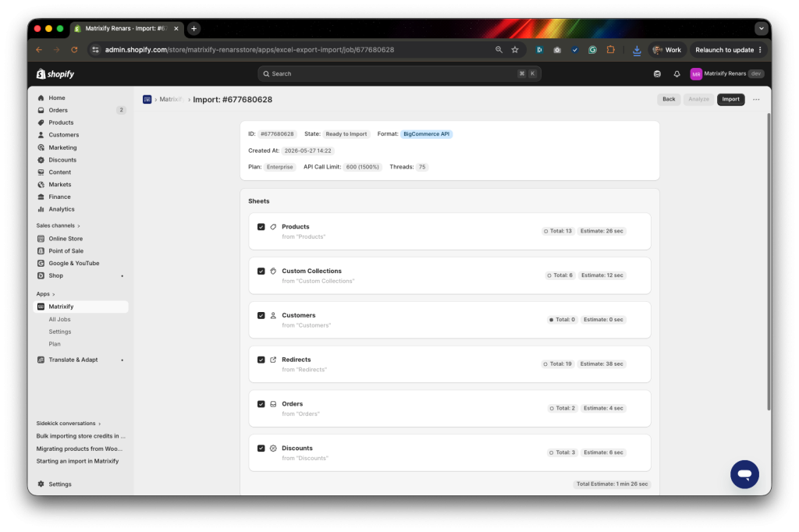Click the Grammarly extension icon

(x=593, y=50)
